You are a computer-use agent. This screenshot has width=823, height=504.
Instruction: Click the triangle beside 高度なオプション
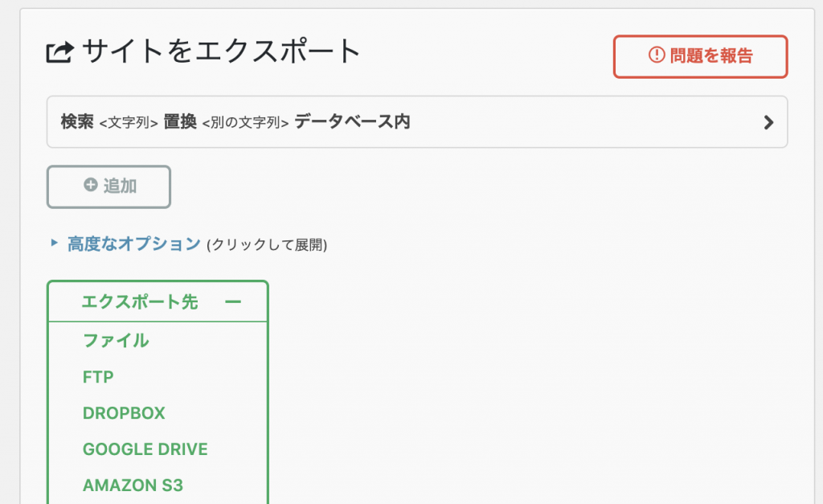(54, 243)
